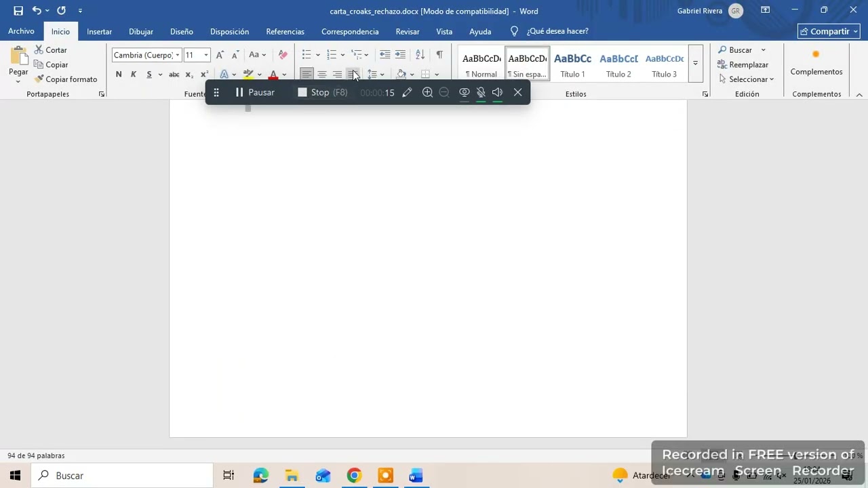Open Google Chrome from the taskbar
868x488 pixels.
pyautogui.click(x=354, y=476)
